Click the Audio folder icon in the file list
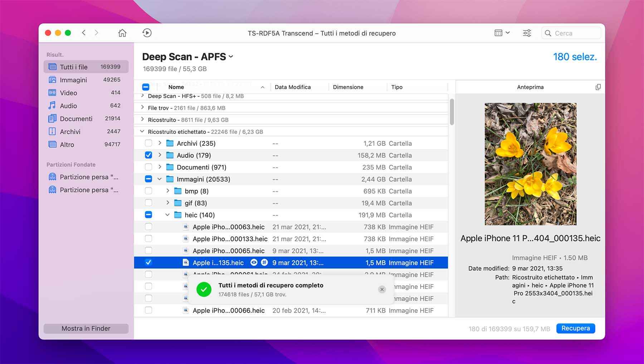644x364 pixels. (x=170, y=155)
